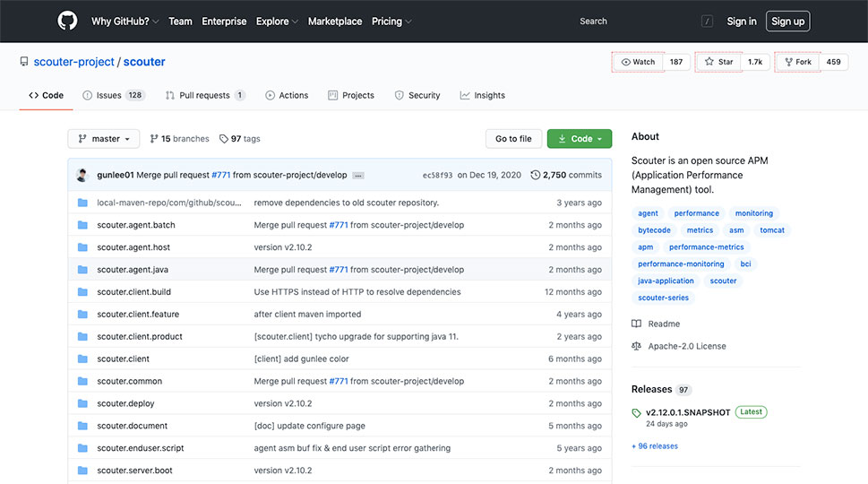Switch to the Pull requests tab
Screen dimensions: 868x484
pyautogui.click(x=204, y=95)
